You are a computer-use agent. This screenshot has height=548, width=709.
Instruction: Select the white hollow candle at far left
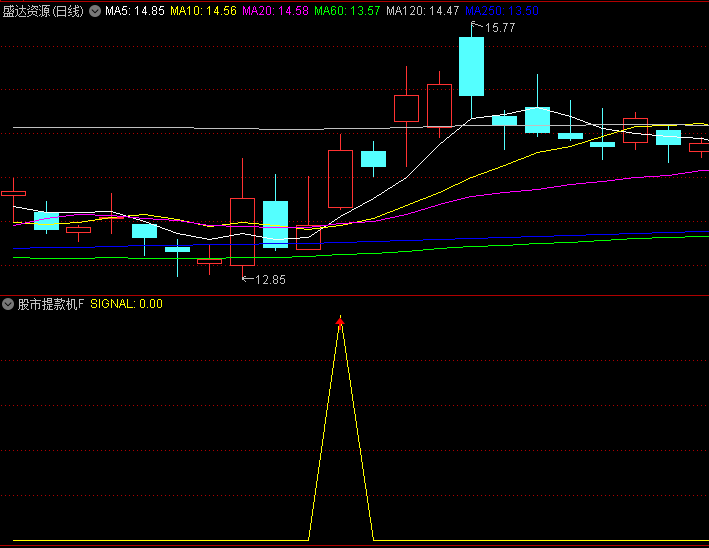pyautogui.click(x=13, y=192)
